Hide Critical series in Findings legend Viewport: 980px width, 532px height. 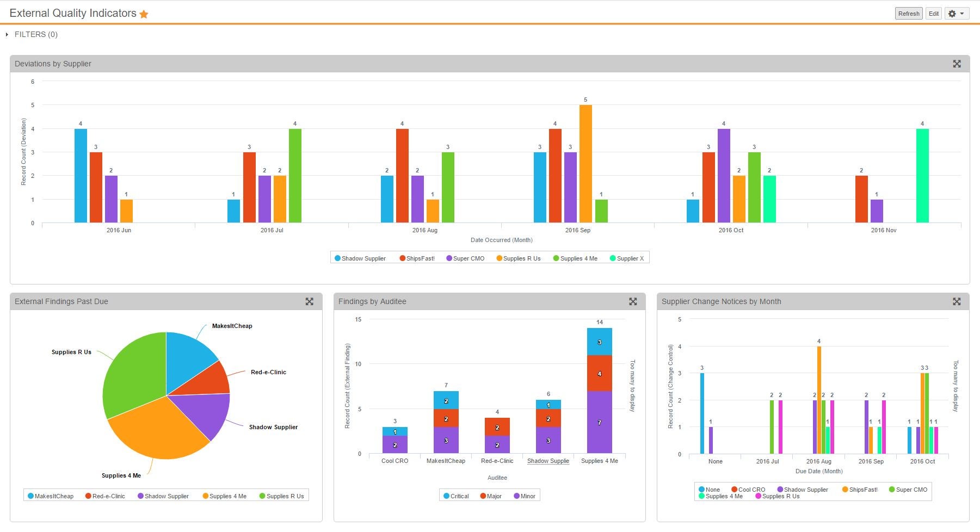tap(456, 496)
